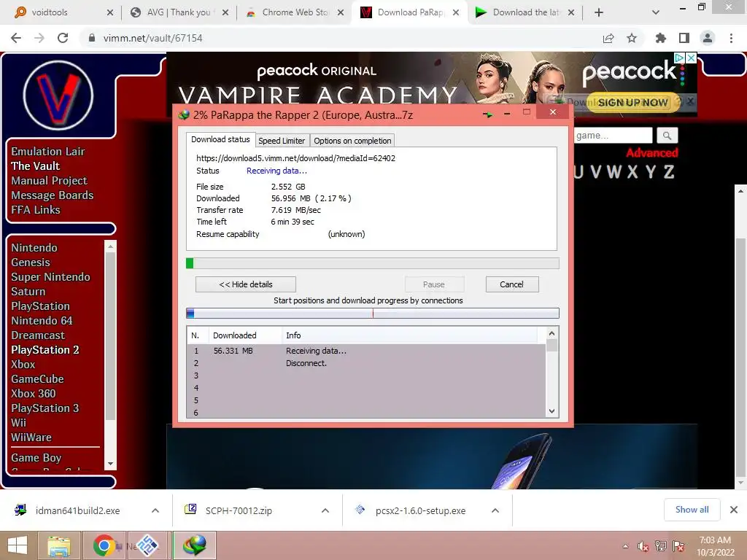Open options for SCPH-70012.zip download
747x560 pixels.
click(325, 510)
